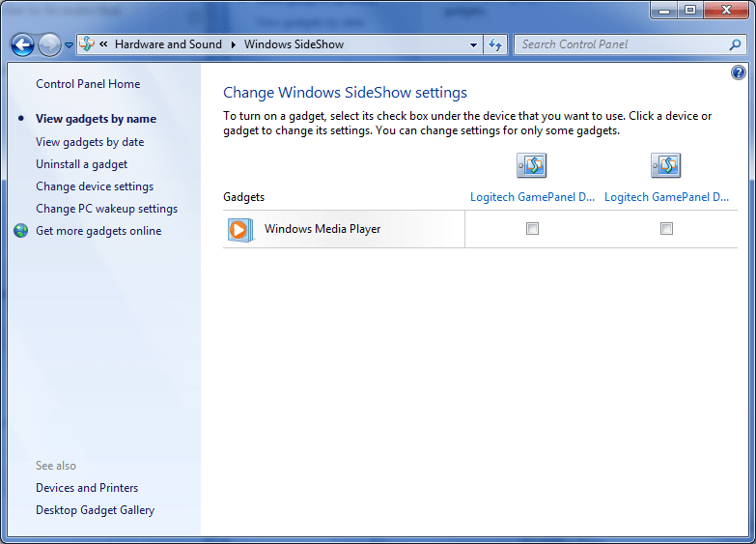Close the Windows SideShow window
Screen dimensions: 756x544
[x=726, y=10]
